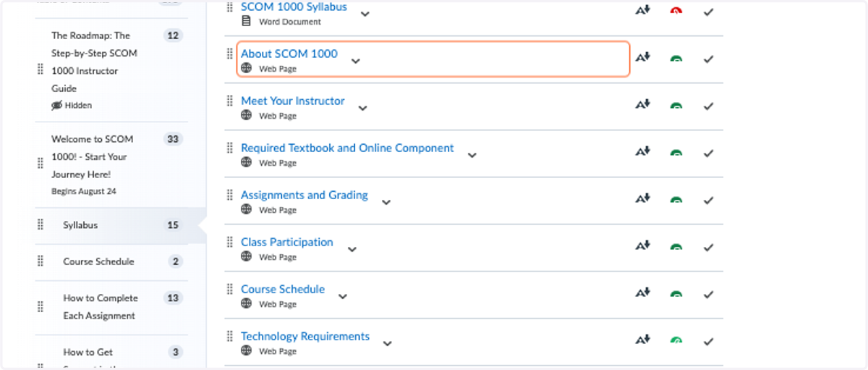
Task: Grab drag handle beside Class Participation
Action: click(x=230, y=243)
